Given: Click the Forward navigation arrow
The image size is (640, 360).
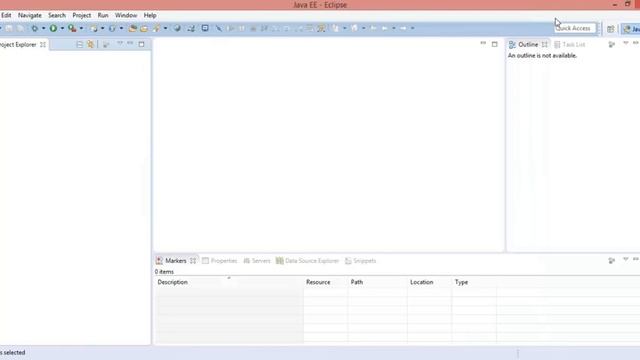Looking at the screenshot, I should click(403, 28).
